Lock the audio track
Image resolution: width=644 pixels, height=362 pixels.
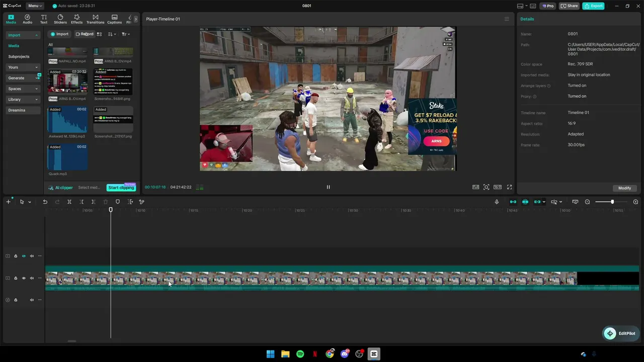(x=16, y=300)
